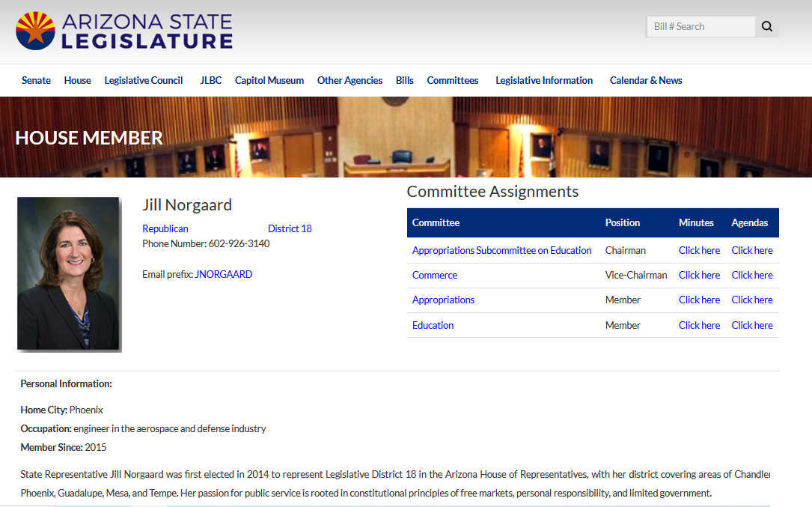Open the Other Agencies menu
This screenshot has height=507, width=812.
(x=349, y=80)
